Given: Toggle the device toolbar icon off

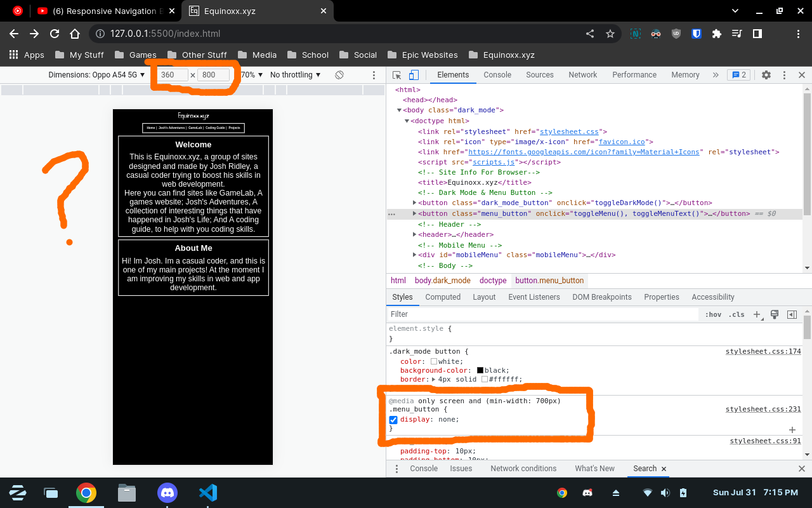Looking at the screenshot, I should pyautogui.click(x=414, y=74).
